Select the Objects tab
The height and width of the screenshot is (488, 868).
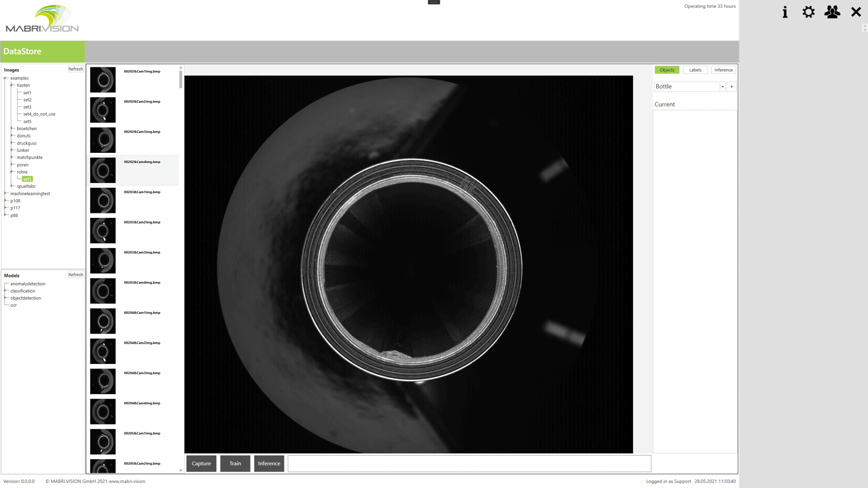pos(666,70)
